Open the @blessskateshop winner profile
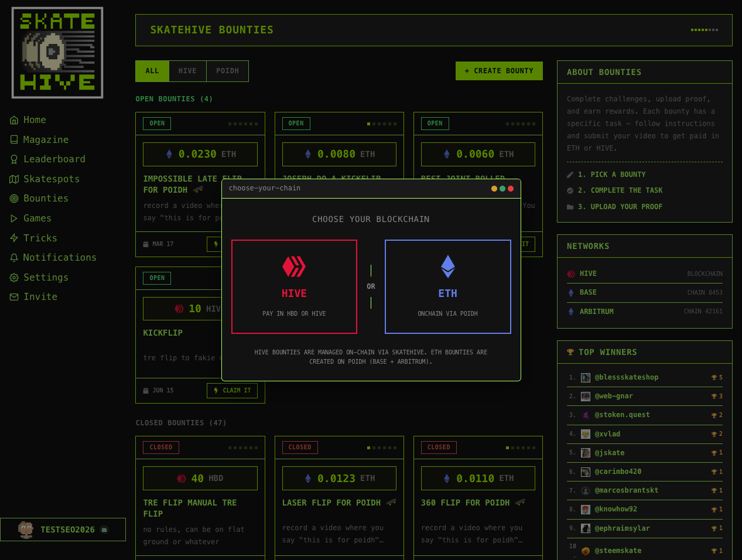The image size is (742, 560). tap(626, 377)
